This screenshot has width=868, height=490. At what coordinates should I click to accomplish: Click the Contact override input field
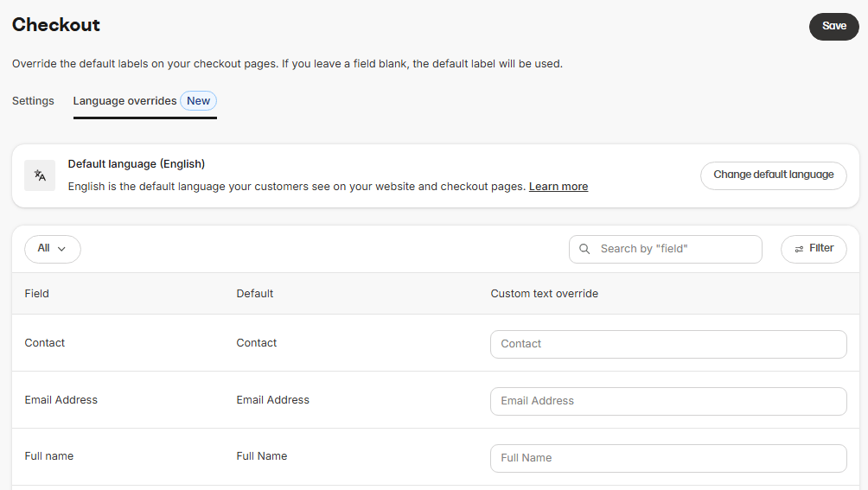668,344
